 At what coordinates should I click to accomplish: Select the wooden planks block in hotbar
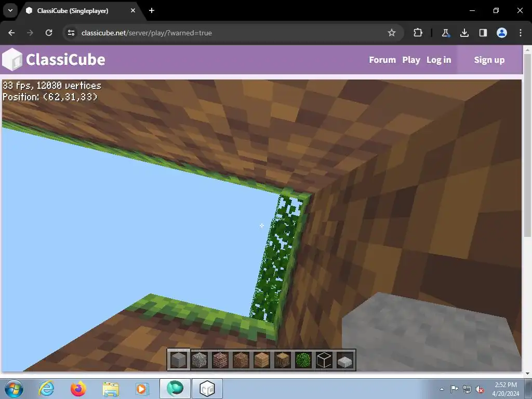point(262,360)
